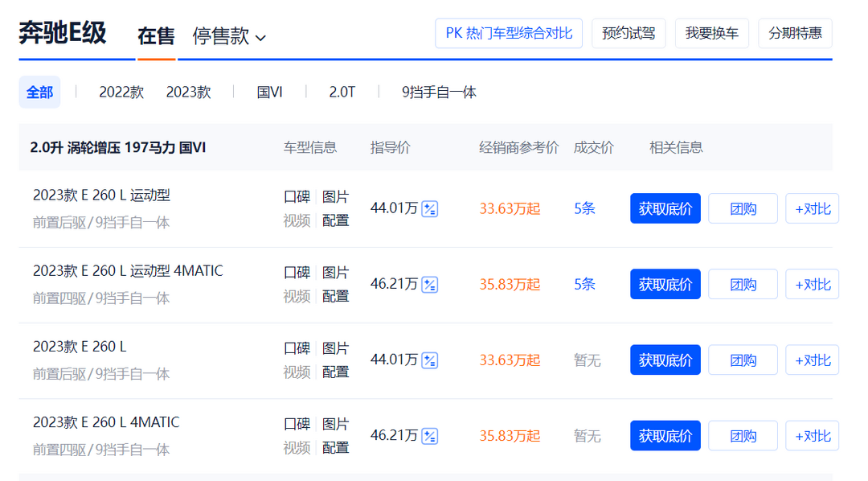The image size is (868, 481).
Task: Open the calculator icon beside 2023款 E 260 L
Action: 429,360
